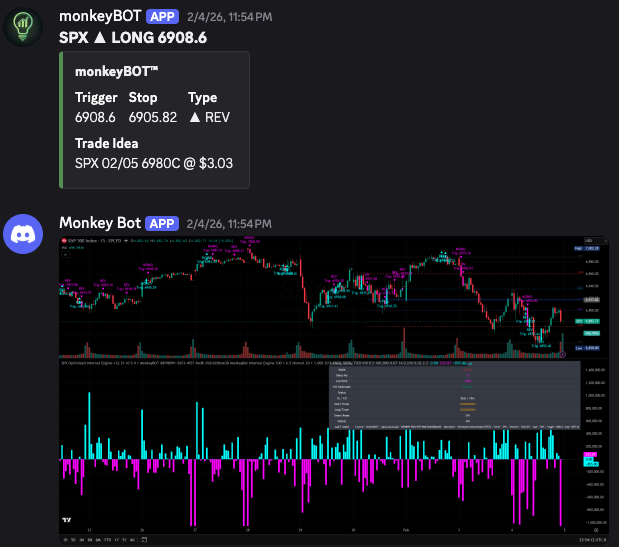Click the SPX 02/05 6980C trade idea text
619x547 pixels.
[x=154, y=163]
